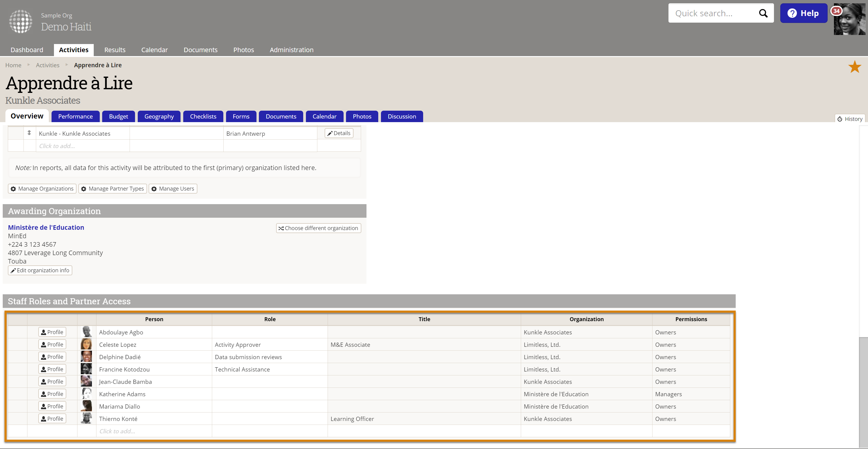Click the magnifying glass search icon
The height and width of the screenshot is (449, 868).
pos(763,14)
